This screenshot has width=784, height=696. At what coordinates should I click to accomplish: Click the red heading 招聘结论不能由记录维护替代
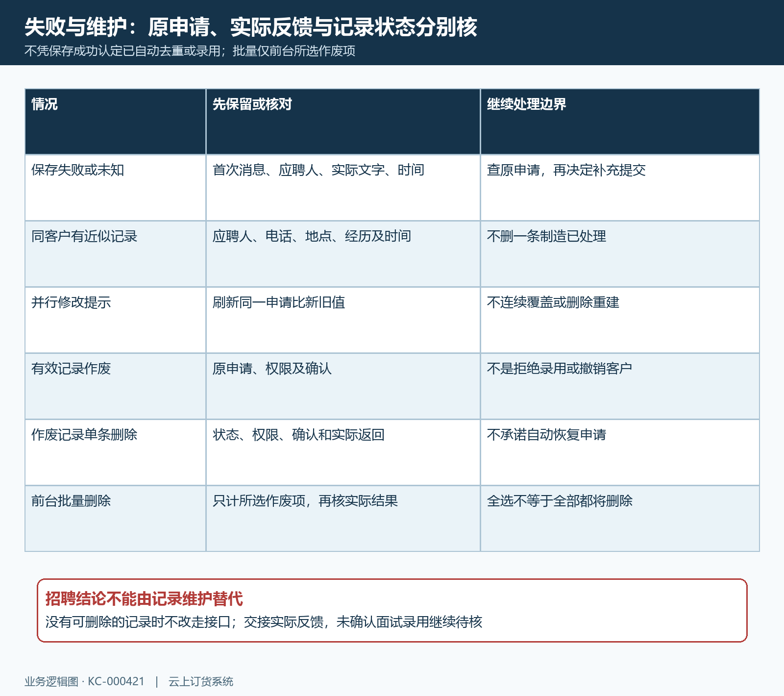[144, 599]
